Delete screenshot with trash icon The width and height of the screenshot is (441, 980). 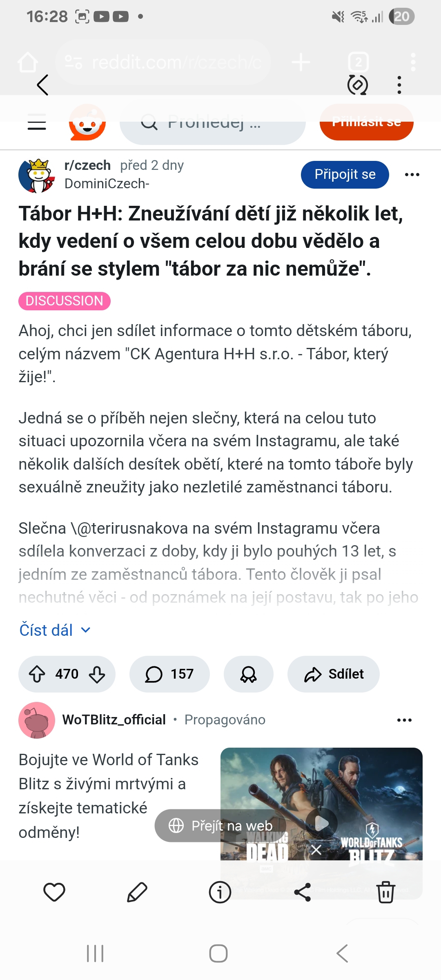tap(385, 892)
